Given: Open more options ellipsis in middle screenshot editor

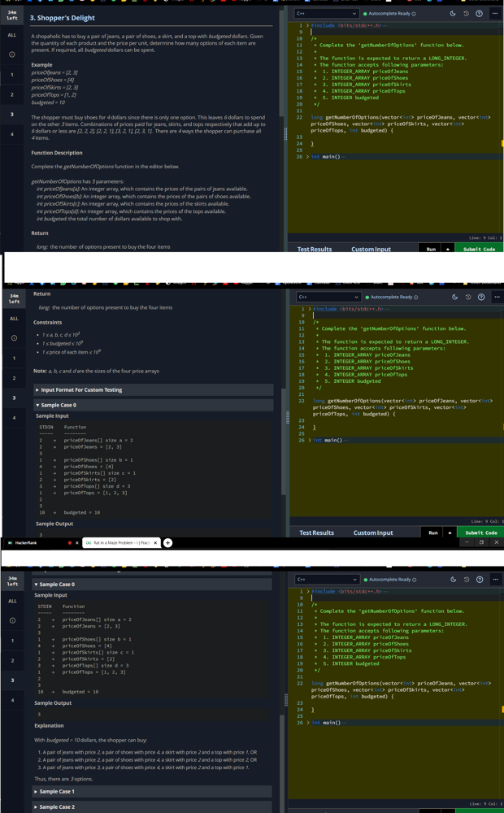Looking at the screenshot, I should coord(498,297).
